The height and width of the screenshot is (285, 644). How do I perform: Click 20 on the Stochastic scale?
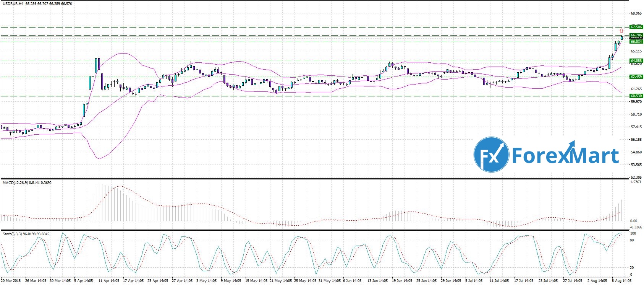point(632,268)
